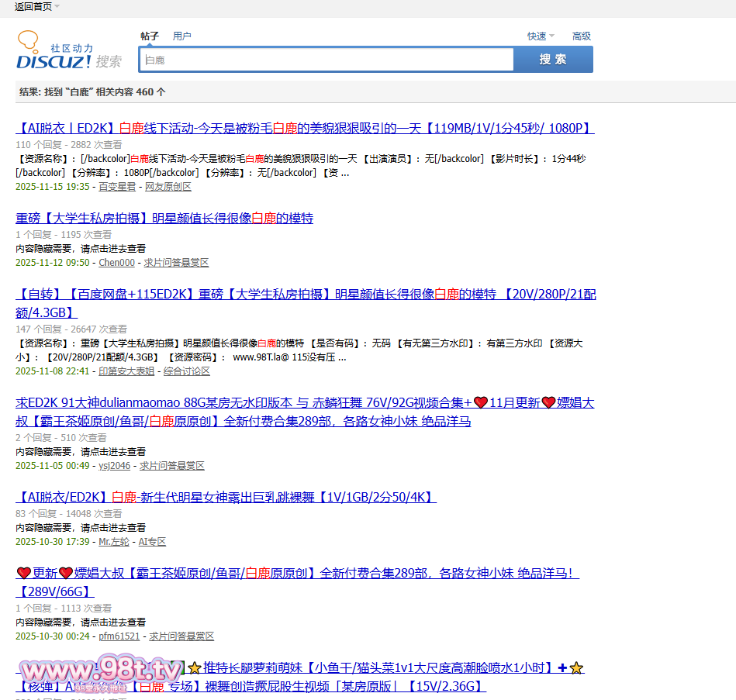
Task: Open the 高级 advanced search link
Action: coord(581,36)
